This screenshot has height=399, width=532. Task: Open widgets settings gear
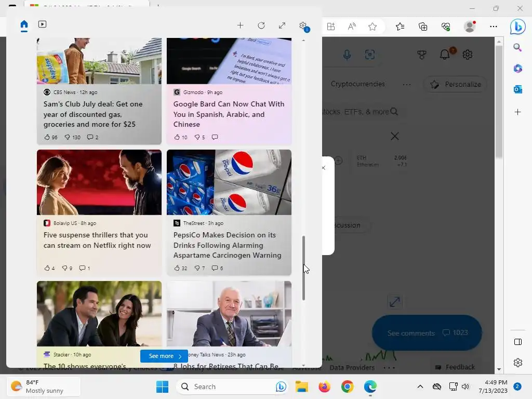coord(303,26)
